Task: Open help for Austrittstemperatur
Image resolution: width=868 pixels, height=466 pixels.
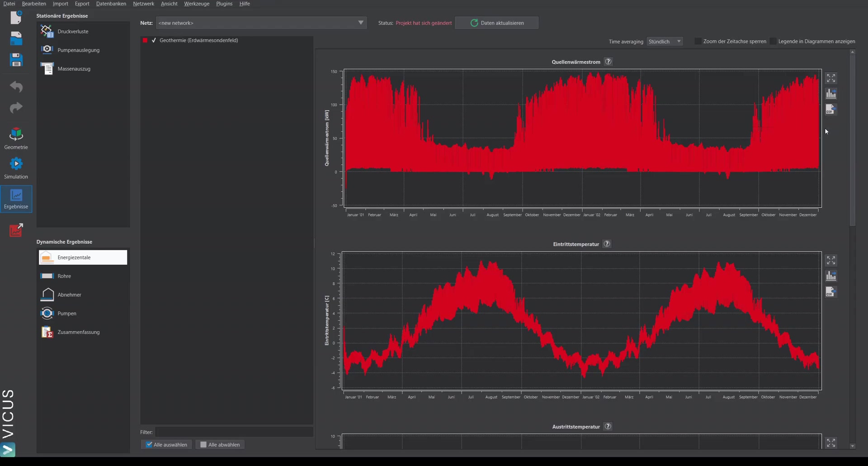Action: [608, 426]
